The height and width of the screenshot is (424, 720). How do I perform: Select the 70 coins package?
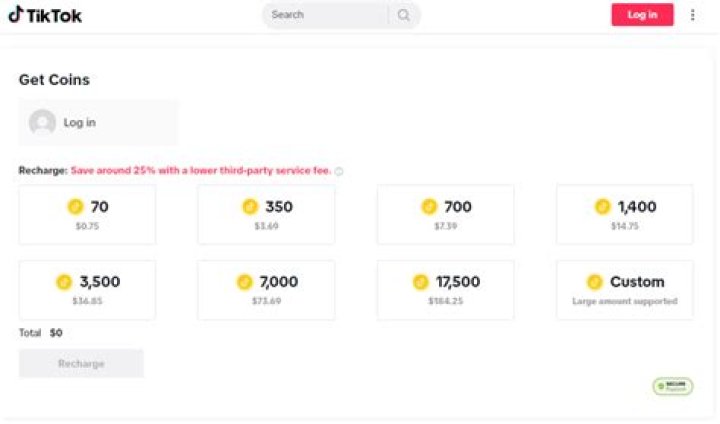tap(87, 214)
